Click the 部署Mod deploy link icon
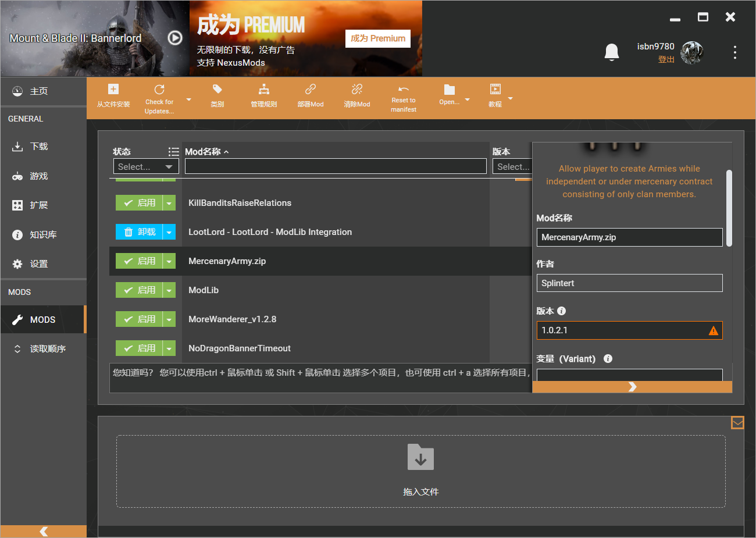This screenshot has width=756, height=538. [x=311, y=89]
